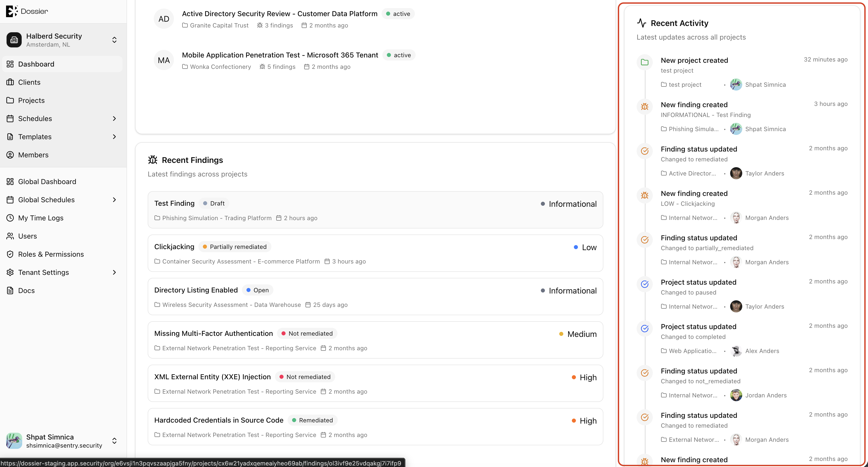Click the AD project avatar
The image size is (868, 467).
(164, 19)
